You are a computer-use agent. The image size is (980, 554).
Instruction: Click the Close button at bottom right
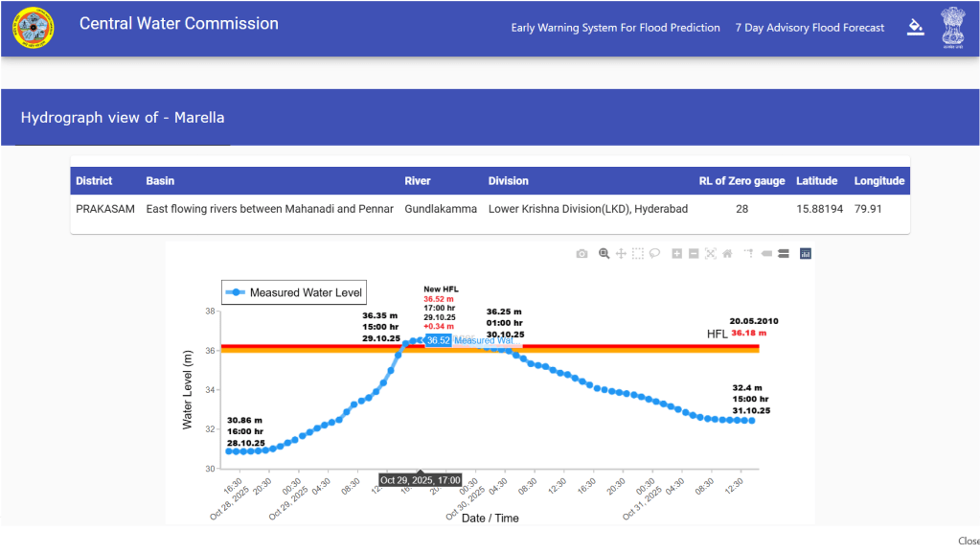969,541
